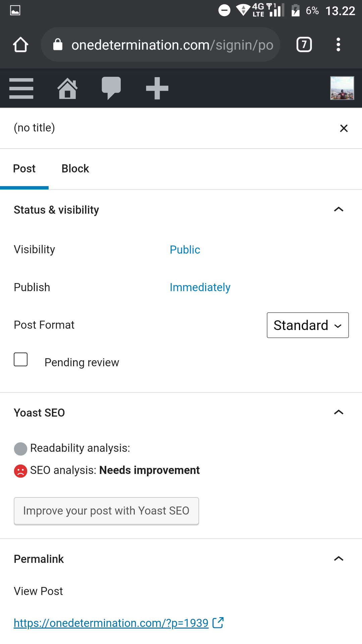The width and height of the screenshot is (362, 644).
Task: Open the browser tab switcher showing 7
Action: [x=304, y=45]
